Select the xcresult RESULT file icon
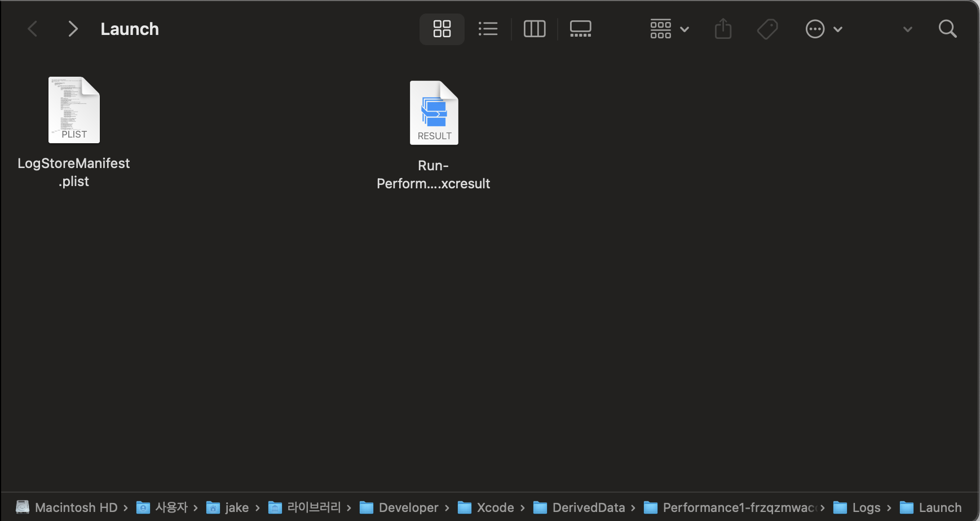The image size is (980, 521). point(434,113)
